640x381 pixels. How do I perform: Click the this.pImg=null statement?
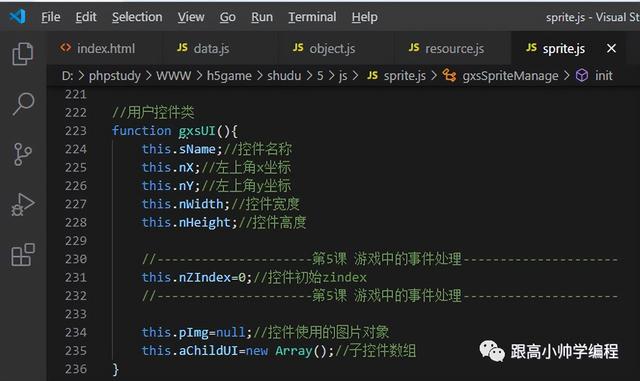(x=197, y=332)
